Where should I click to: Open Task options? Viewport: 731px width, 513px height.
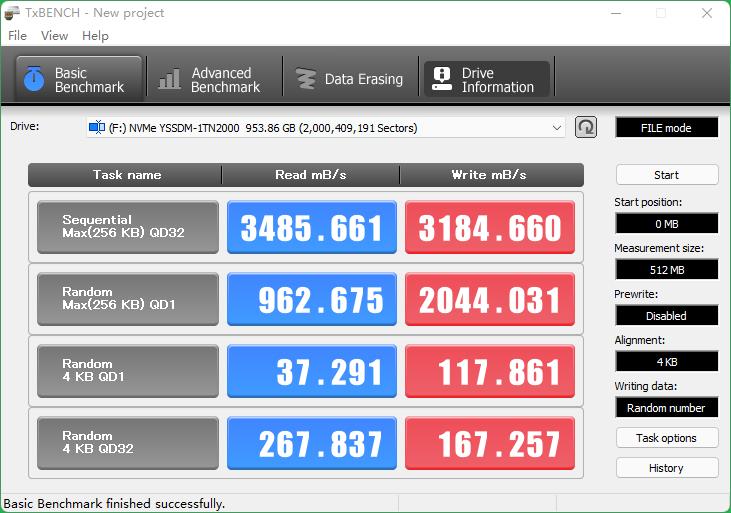[667, 438]
